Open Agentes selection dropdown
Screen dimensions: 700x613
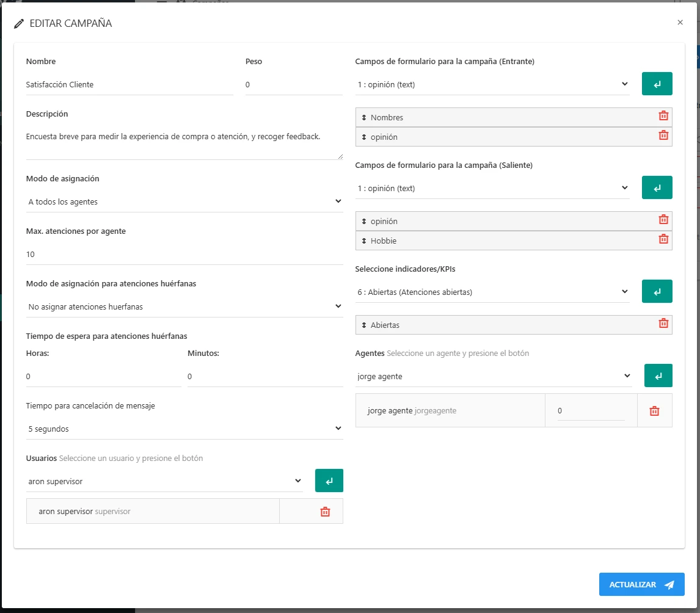pyautogui.click(x=494, y=377)
